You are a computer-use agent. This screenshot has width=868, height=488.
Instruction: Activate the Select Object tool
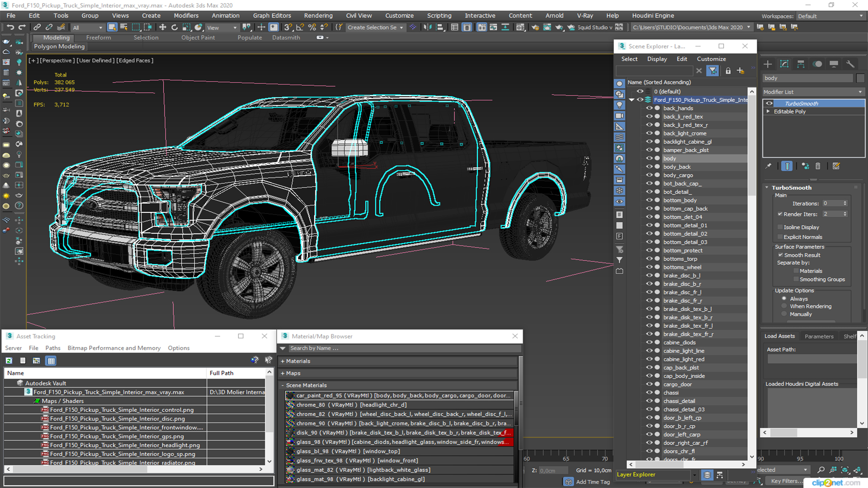(112, 27)
